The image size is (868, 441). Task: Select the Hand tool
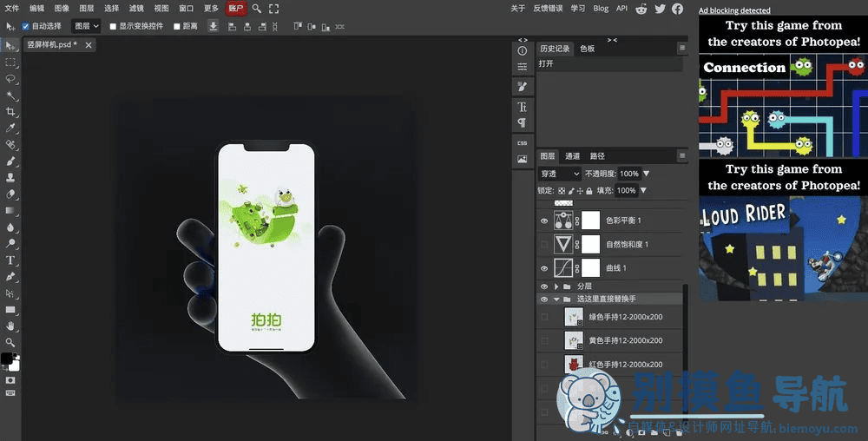(x=10, y=326)
